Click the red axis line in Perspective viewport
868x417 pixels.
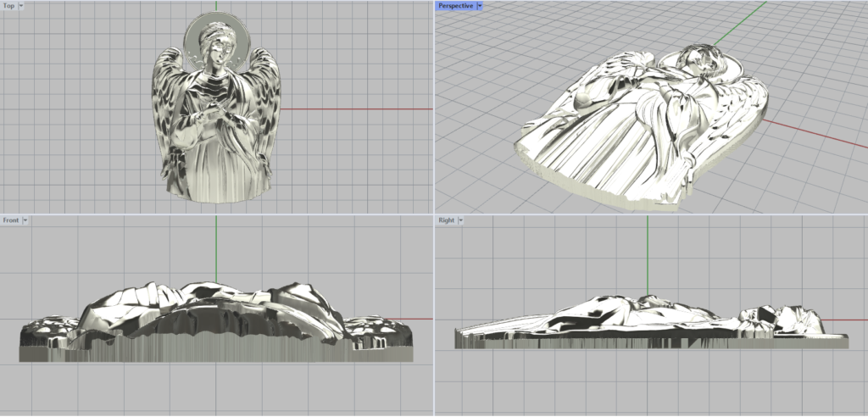pos(814,136)
